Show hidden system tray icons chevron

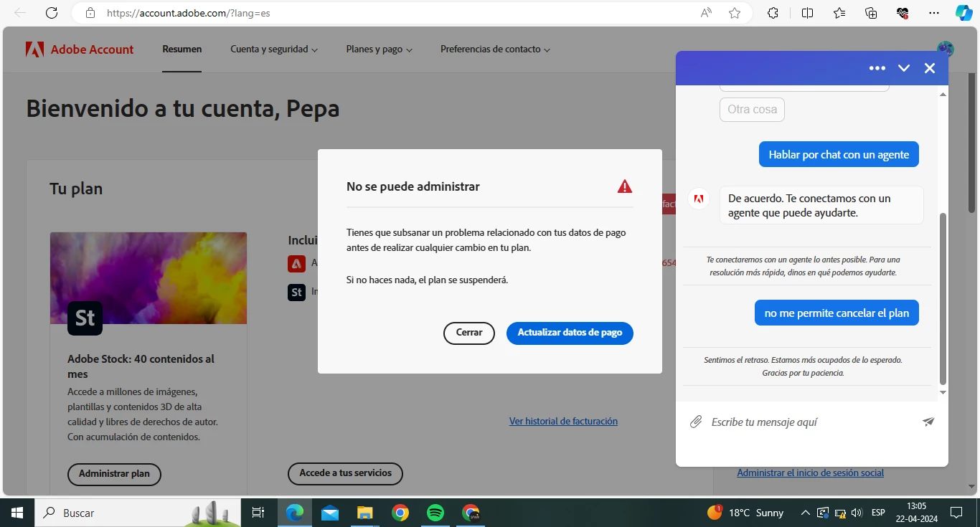tap(805, 513)
